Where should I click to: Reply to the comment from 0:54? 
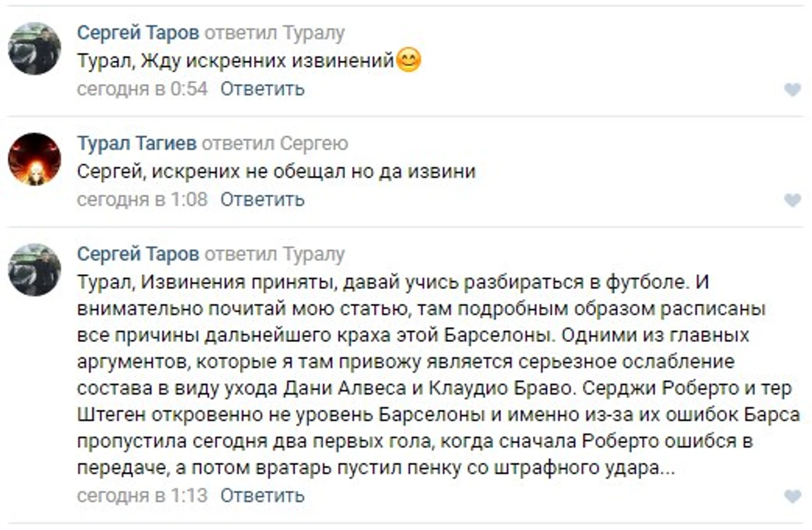pos(262,89)
